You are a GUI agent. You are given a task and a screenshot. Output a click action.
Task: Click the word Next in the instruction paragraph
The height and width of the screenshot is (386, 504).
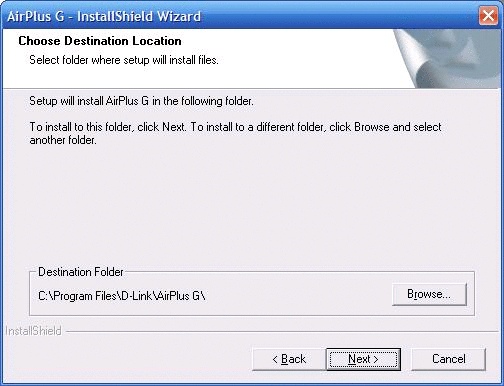[173, 127]
